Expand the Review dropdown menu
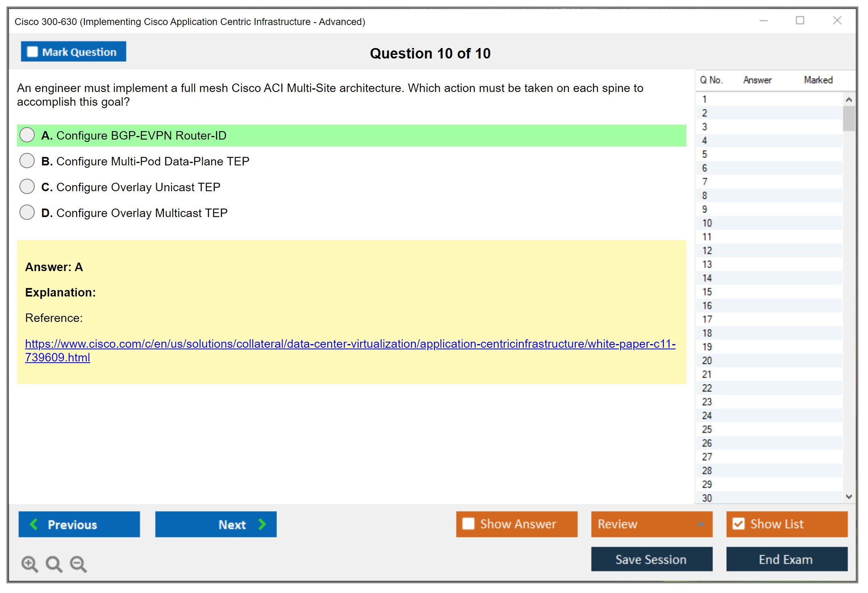 click(700, 524)
